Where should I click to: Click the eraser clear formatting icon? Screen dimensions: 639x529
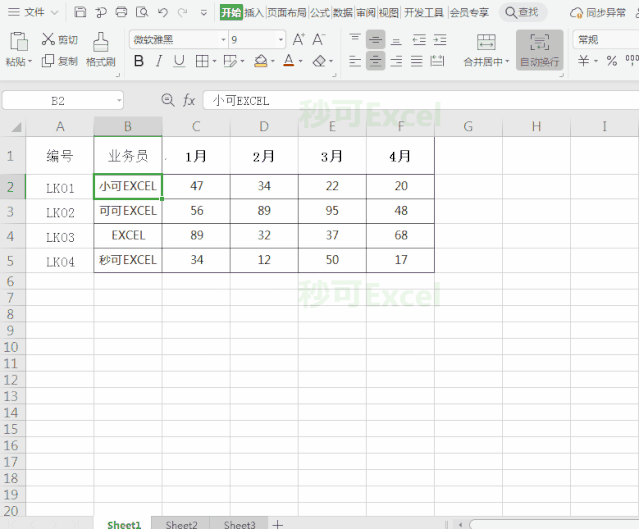[x=319, y=61]
